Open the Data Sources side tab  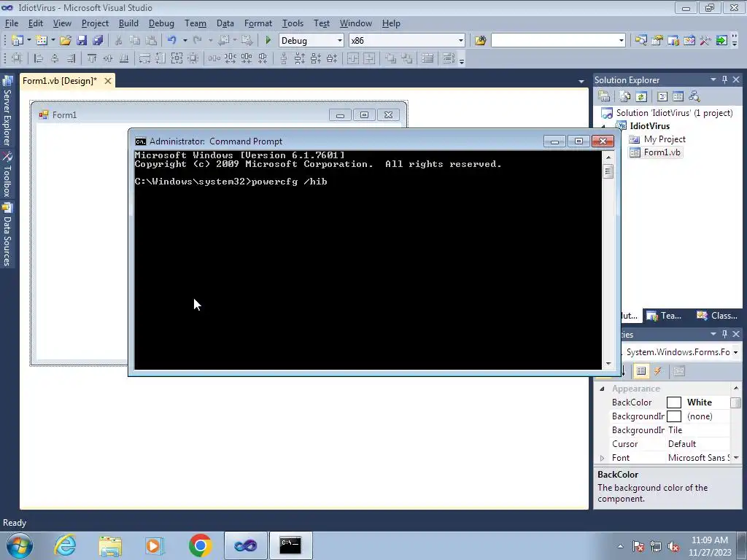7,235
